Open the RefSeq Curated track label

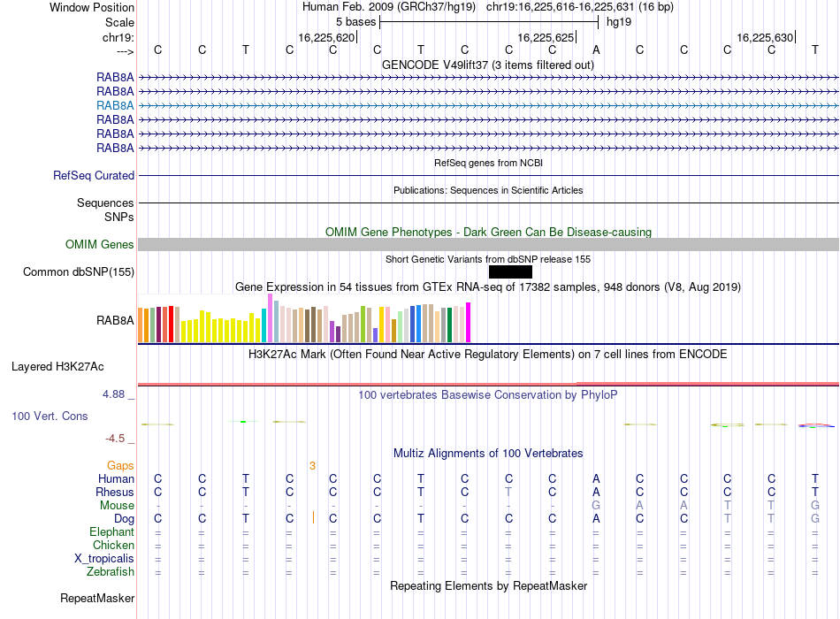(x=94, y=175)
